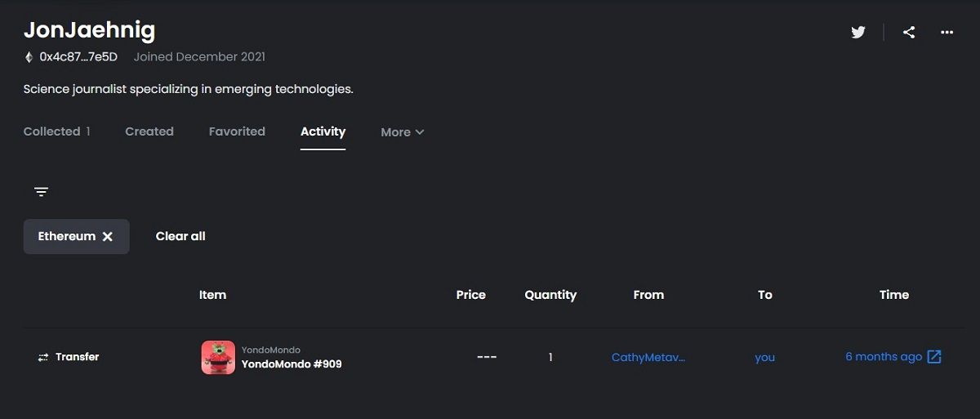Click the "you" recipient link
Image resolution: width=980 pixels, height=419 pixels.
[x=765, y=357]
